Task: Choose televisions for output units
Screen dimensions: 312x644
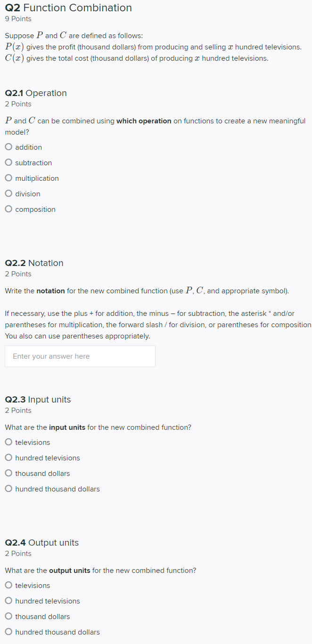Action: coord(8,585)
